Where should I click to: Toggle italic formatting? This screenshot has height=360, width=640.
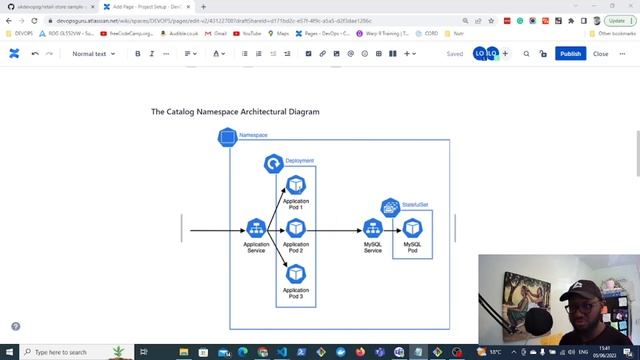(151, 53)
